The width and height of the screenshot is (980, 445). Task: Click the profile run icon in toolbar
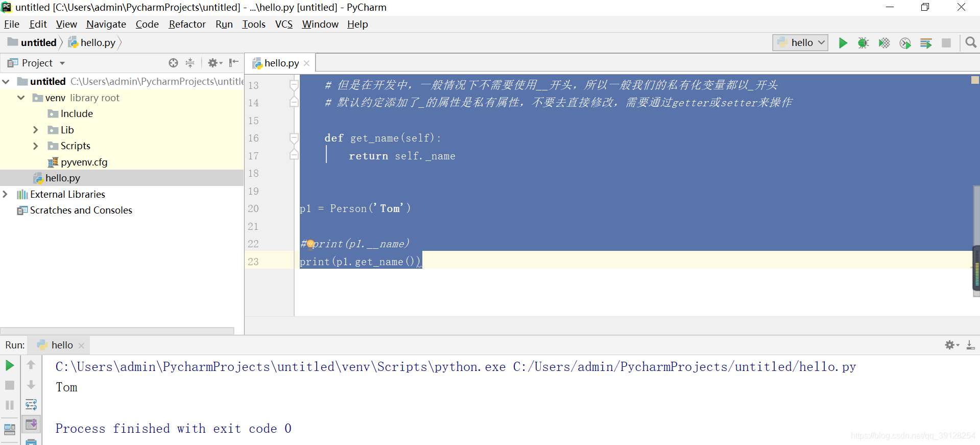[x=905, y=43]
